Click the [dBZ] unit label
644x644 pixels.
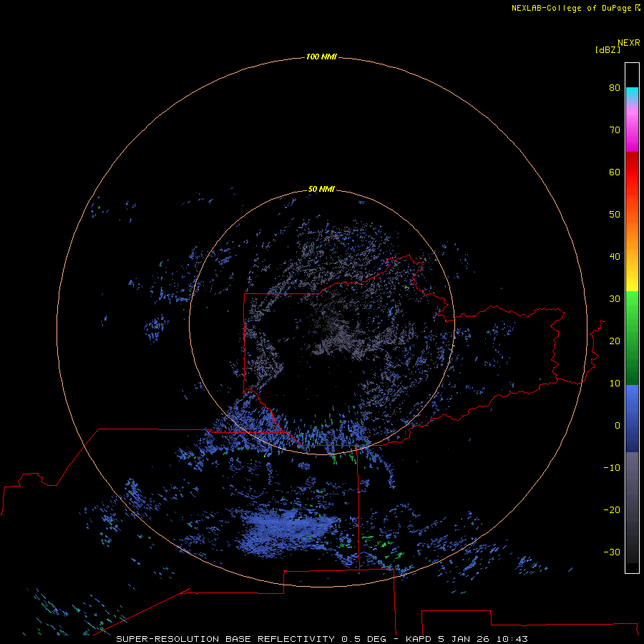608,50
